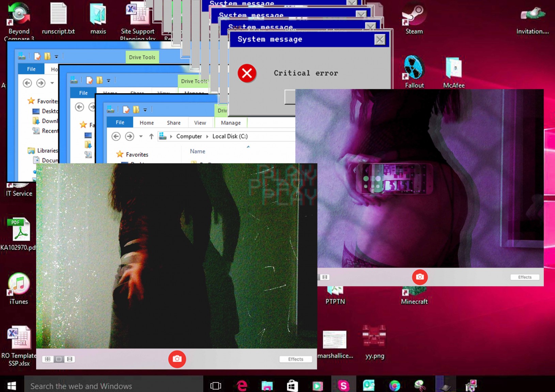Click the Properties icon in front Explorer title bar
This screenshot has width=555, height=392.
pos(126,110)
